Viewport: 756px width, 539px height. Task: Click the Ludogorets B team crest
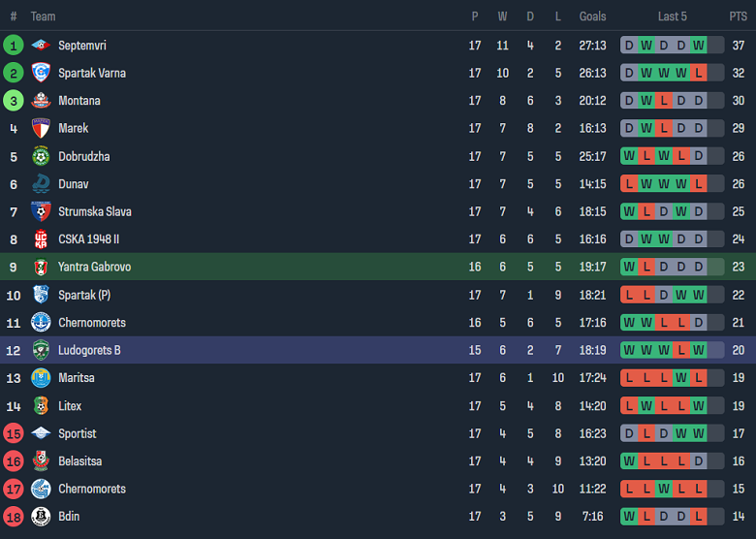click(x=41, y=350)
